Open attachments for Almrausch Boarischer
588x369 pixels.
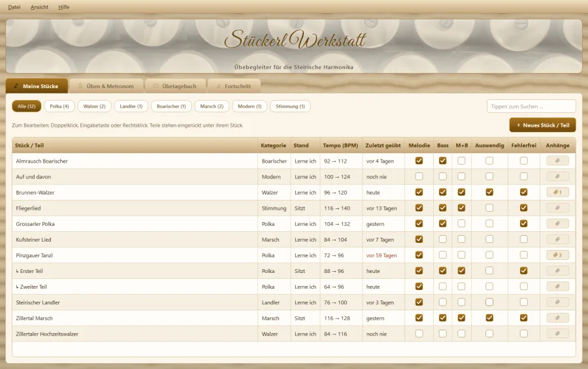[x=558, y=161]
